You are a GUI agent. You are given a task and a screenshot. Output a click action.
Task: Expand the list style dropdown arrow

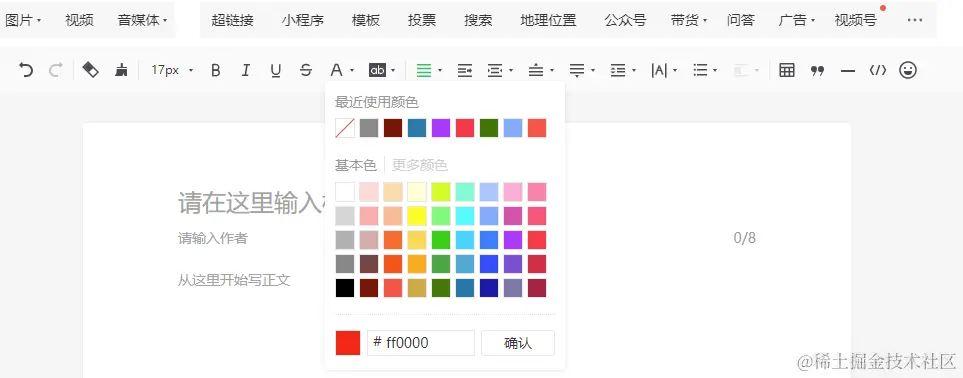716,71
